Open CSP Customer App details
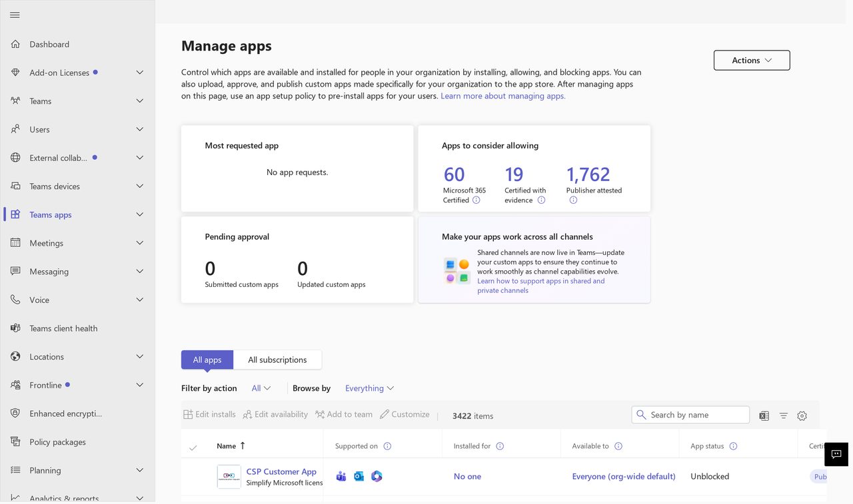Image resolution: width=853 pixels, height=504 pixels. coord(281,471)
